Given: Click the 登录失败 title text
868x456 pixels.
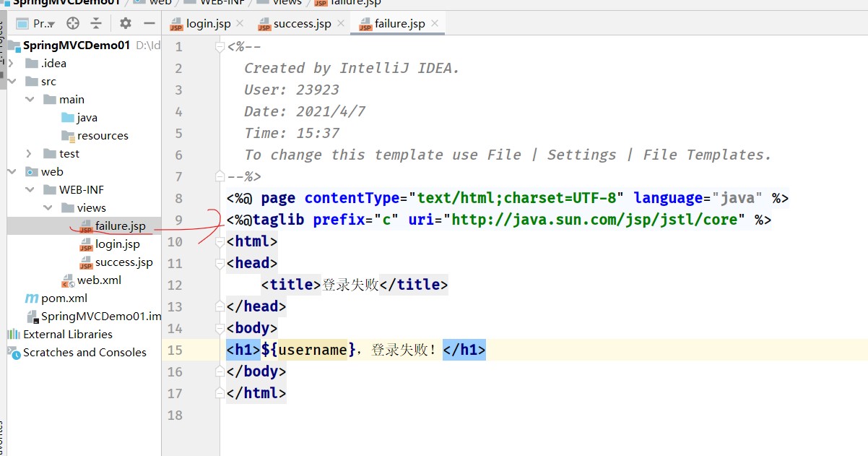Looking at the screenshot, I should (350, 285).
